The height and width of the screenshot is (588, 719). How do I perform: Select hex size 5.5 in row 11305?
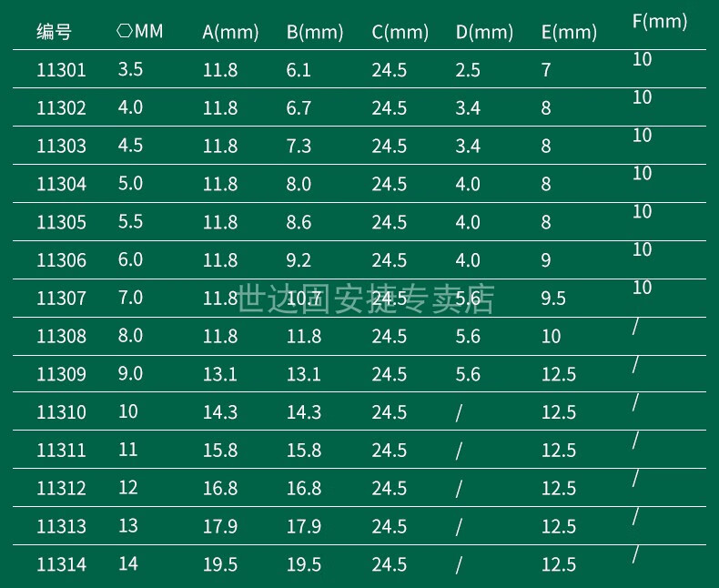[x=131, y=221]
